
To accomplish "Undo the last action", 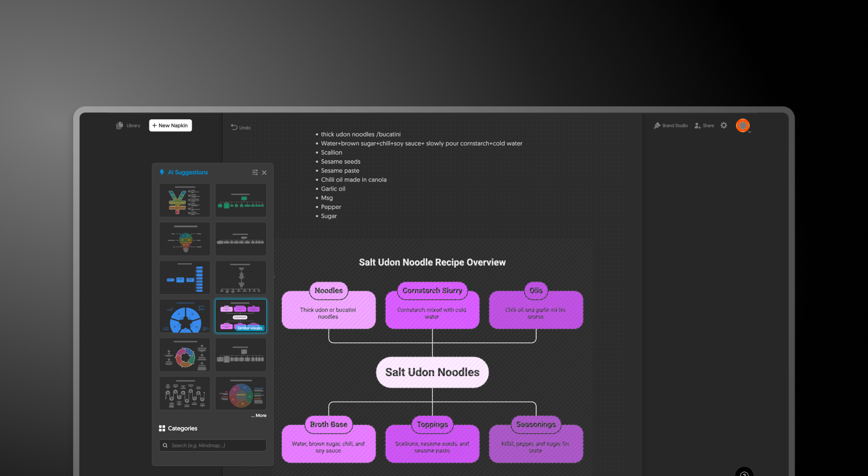I will [241, 128].
